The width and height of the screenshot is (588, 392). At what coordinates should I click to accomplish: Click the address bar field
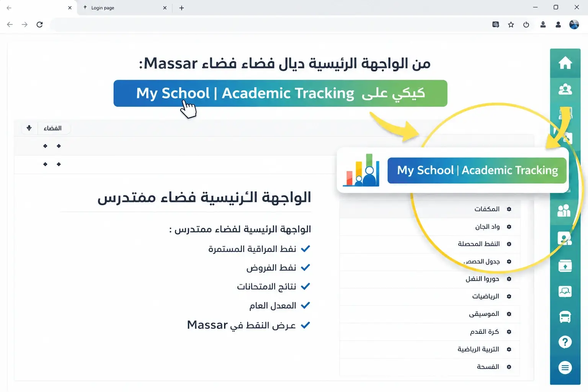pos(268,24)
